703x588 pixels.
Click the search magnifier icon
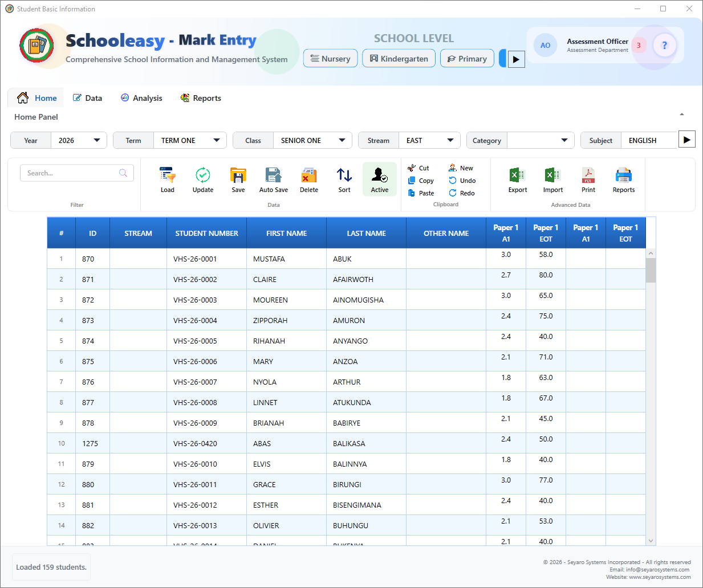pyautogui.click(x=123, y=173)
